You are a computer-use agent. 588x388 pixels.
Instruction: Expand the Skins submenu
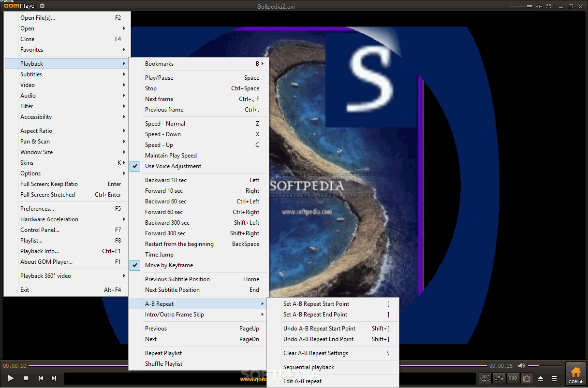[x=66, y=163]
